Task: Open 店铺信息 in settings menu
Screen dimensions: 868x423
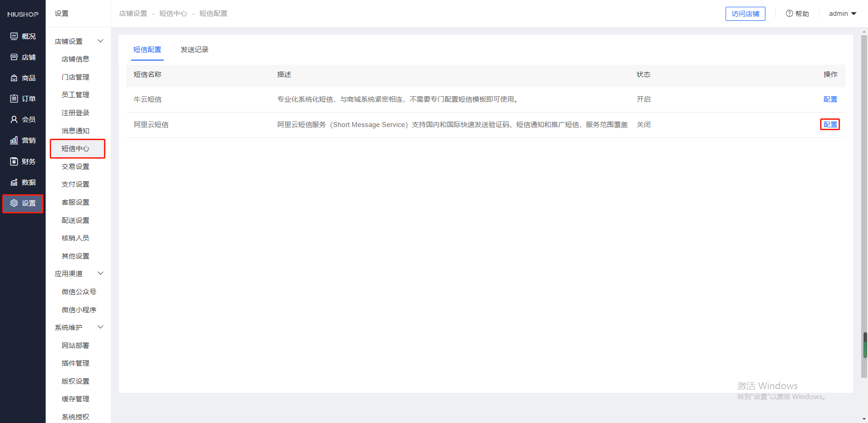Action: [75, 59]
